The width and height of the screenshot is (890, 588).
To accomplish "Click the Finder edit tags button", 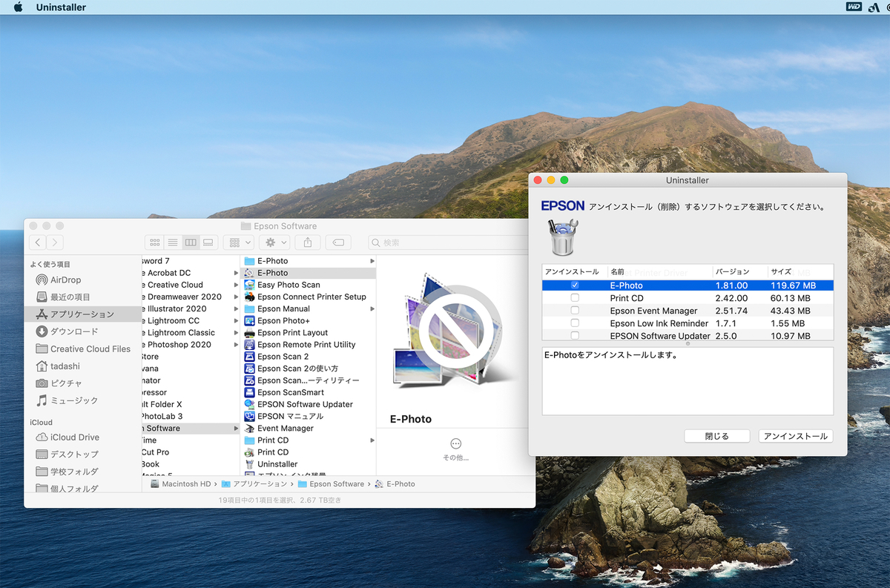I will [337, 242].
